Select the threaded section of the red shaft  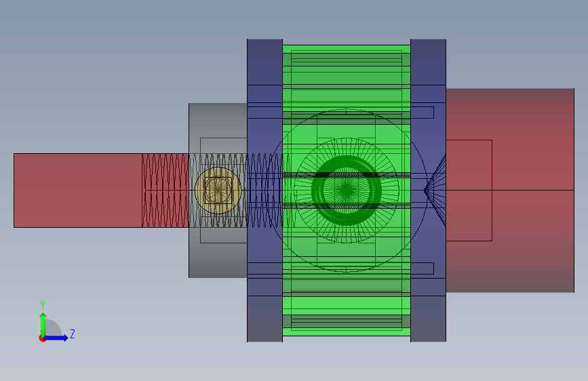165,190
